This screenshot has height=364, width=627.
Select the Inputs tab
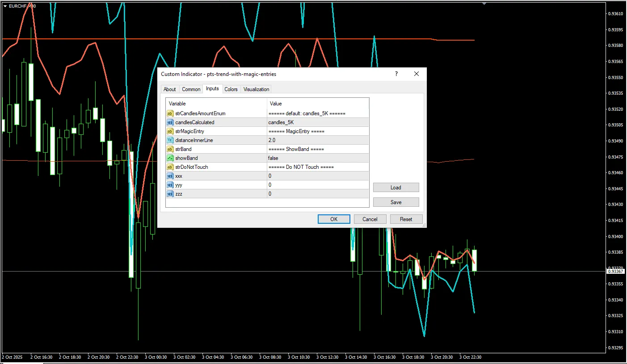click(x=212, y=88)
